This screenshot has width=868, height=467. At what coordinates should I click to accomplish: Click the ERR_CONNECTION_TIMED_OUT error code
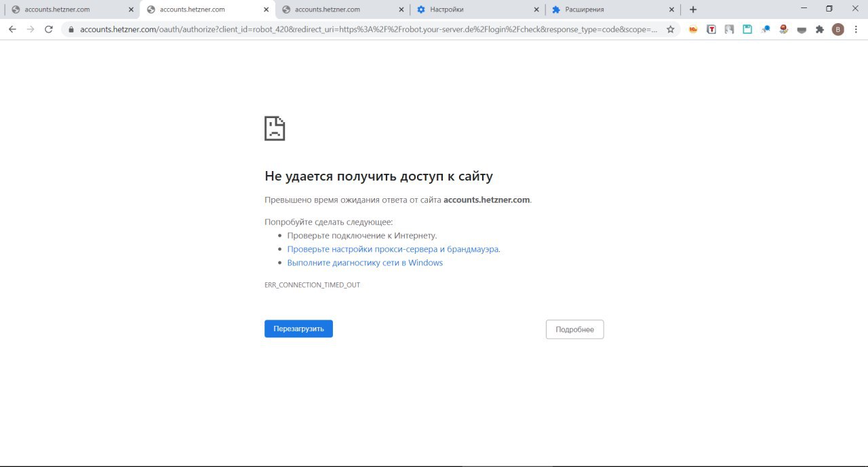(312, 285)
